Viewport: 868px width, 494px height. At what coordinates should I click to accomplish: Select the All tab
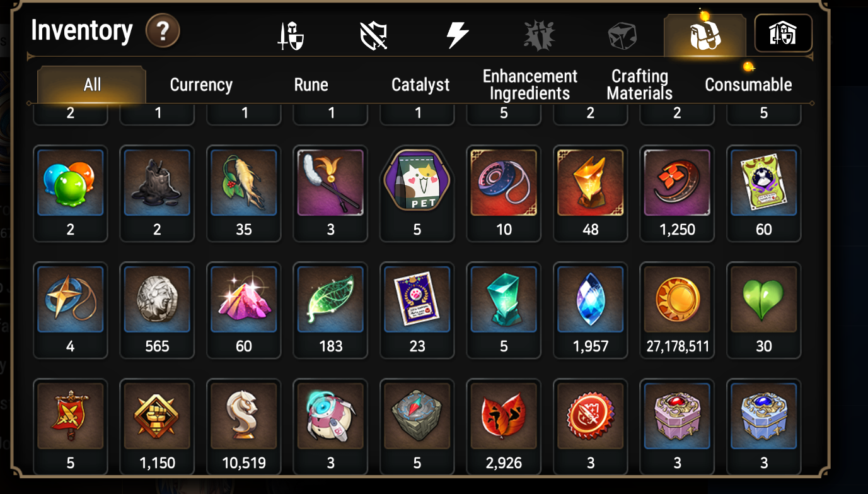[x=92, y=85]
